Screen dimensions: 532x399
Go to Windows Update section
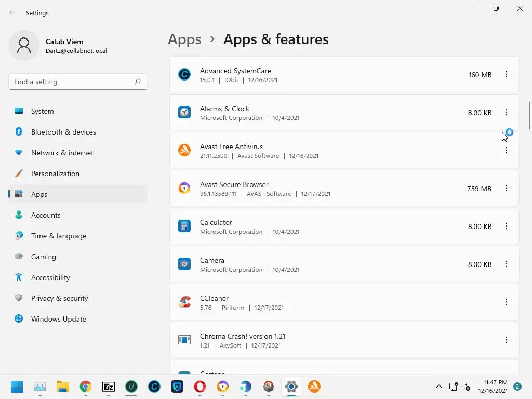(58, 319)
